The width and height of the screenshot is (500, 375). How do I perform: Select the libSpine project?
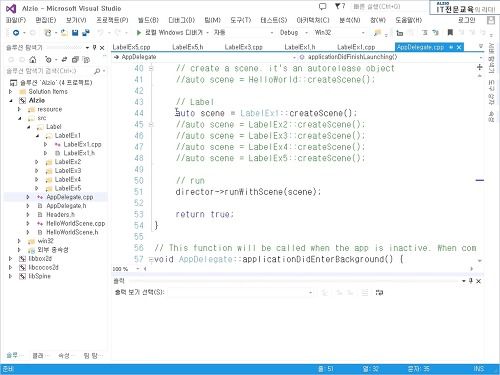39,276
